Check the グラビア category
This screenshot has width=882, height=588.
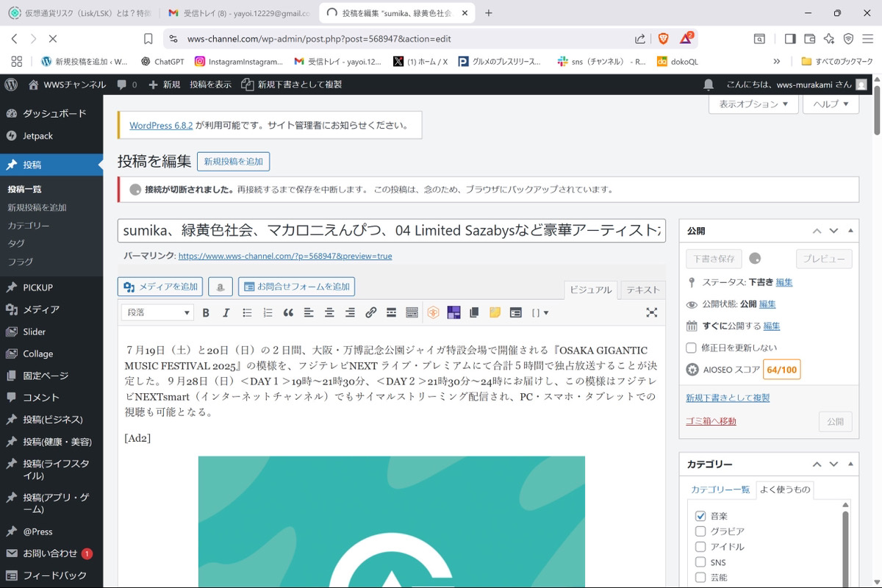pyautogui.click(x=700, y=531)
